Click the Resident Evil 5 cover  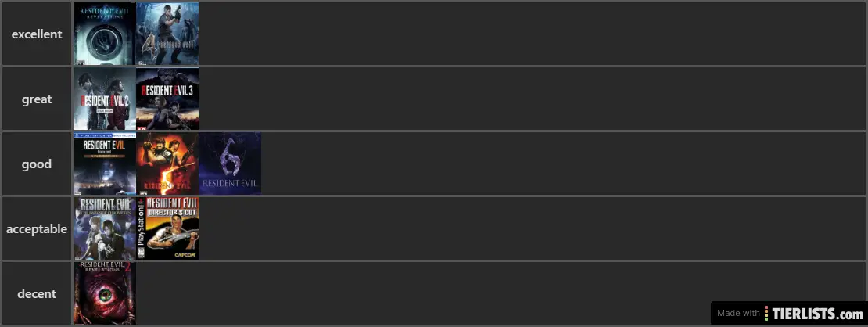pyautogui.click(x=167, y=163)
